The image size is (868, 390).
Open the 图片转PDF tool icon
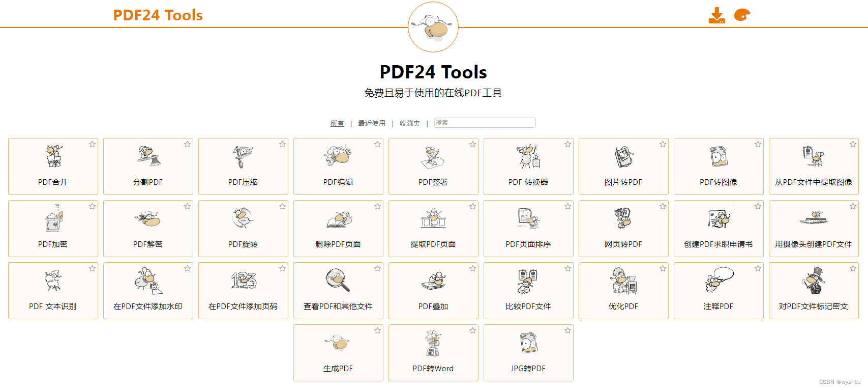pyautogui.click(x=623, y=157)
